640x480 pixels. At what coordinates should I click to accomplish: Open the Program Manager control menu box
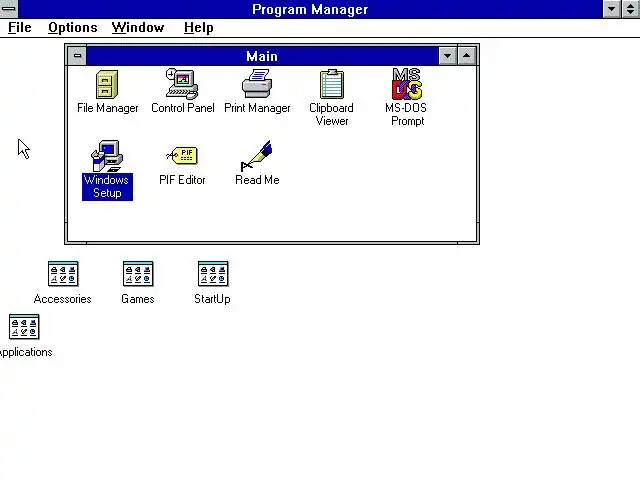[9, 8]
